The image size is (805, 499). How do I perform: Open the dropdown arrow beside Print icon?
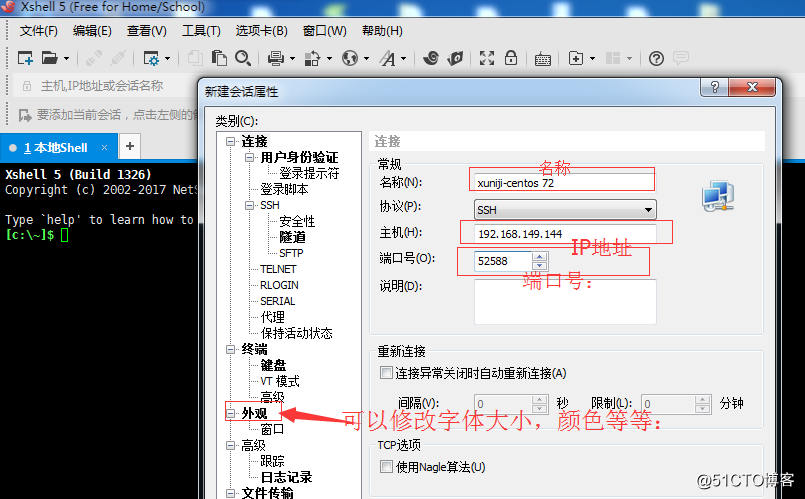click(x=292, y=59)
